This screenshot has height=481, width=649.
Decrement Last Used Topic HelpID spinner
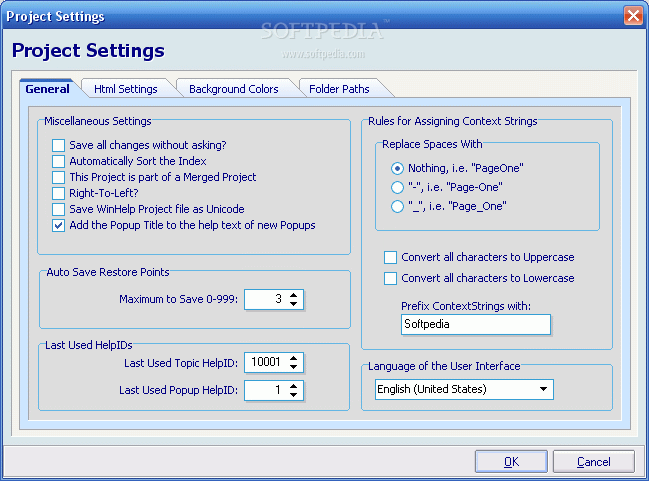(293, 367)
